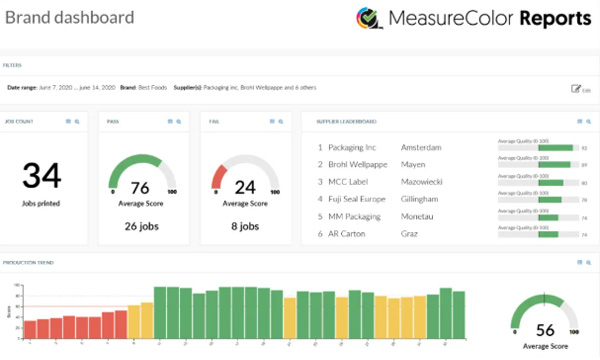
Task: Click the Filters section label
Action: (x=12, y=65)
